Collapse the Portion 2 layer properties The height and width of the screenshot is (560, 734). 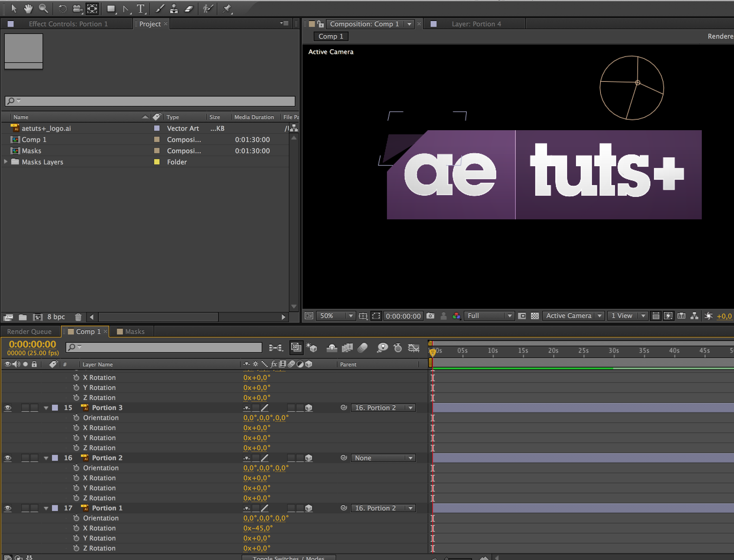click(x=46, y=458)
